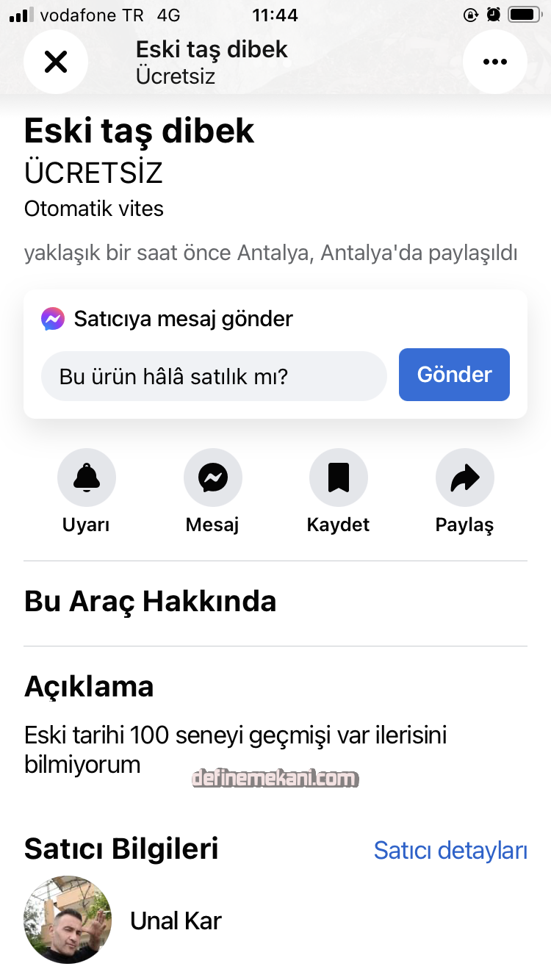This screenshot has height=980, width=551.
Task: Tap the Antalya location posting text
Action: click(x=270, y=253)
